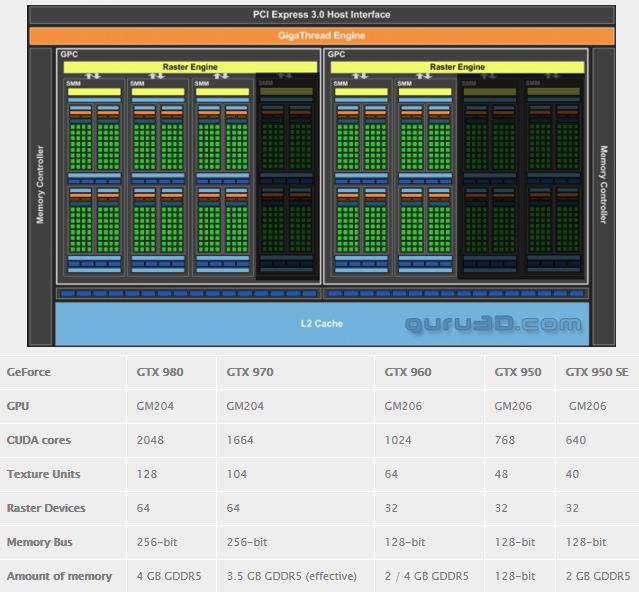
Task: Select the GTX 980 column header
Action: click(160, 372)
